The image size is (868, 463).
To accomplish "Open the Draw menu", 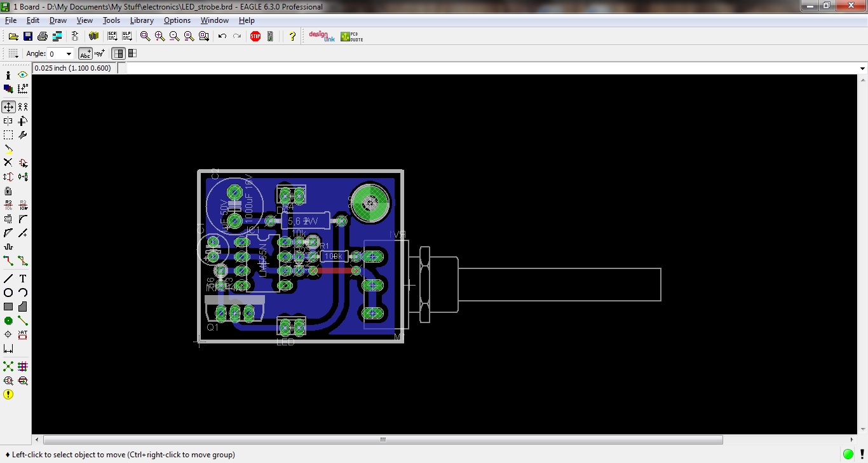I will pos(58,20).
